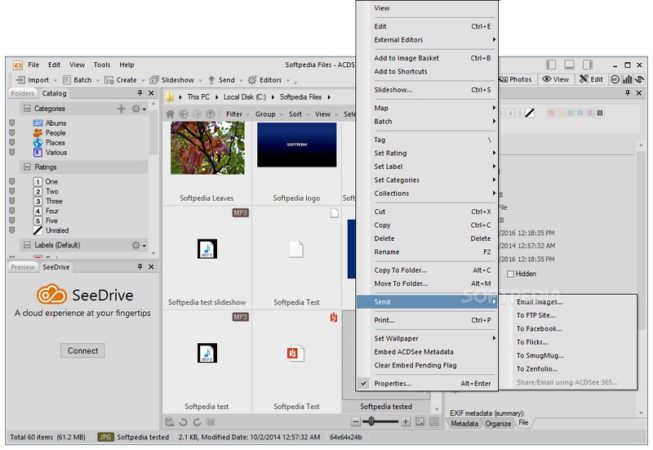Open the Create toolbar button

(x=121, y=80)
